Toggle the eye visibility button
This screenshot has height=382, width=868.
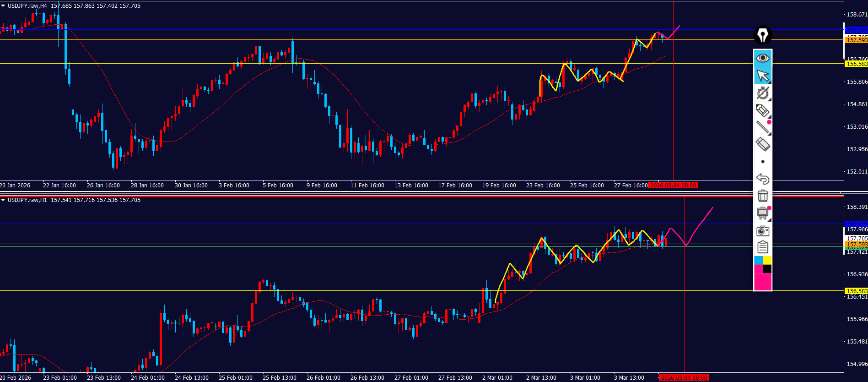762,58
